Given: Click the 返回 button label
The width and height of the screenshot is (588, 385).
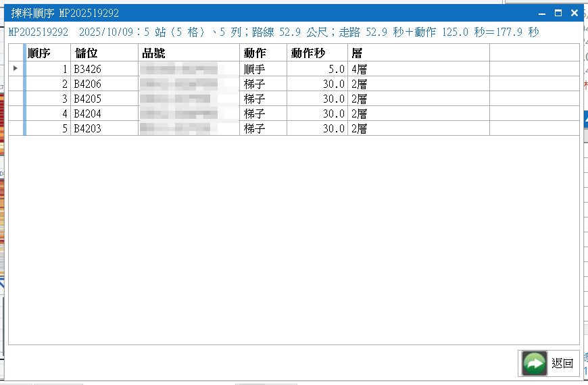Looking at the screenshot, I should [562, 363].
